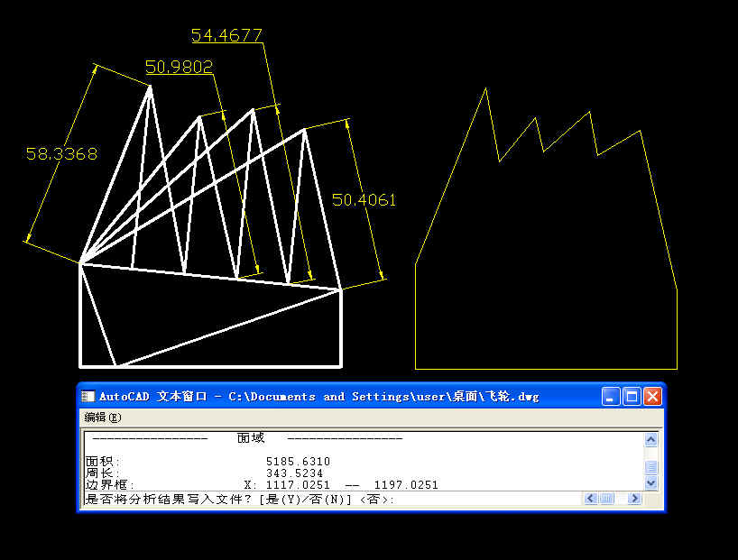Click the AutoCAD text window title icon
738x560 pixels.
(x=88, y=397)
